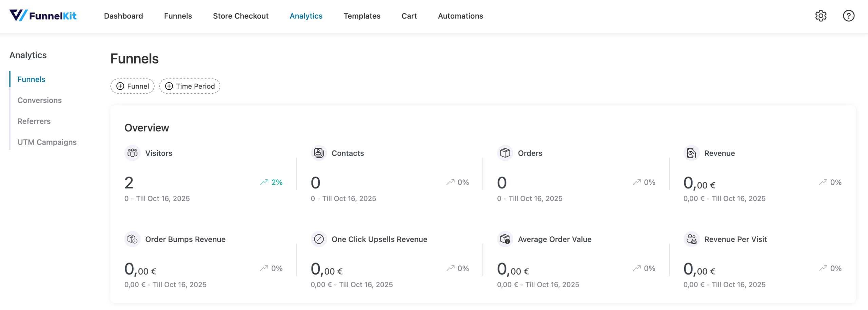
Task: Click the Orders box icon
Action: (x=505, y=153)
